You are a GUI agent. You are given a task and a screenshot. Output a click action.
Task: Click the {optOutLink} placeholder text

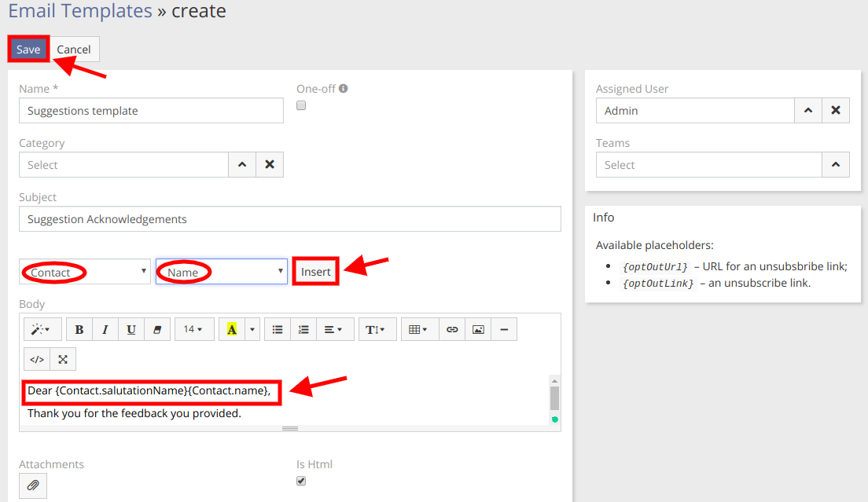[x=657, y=284]
